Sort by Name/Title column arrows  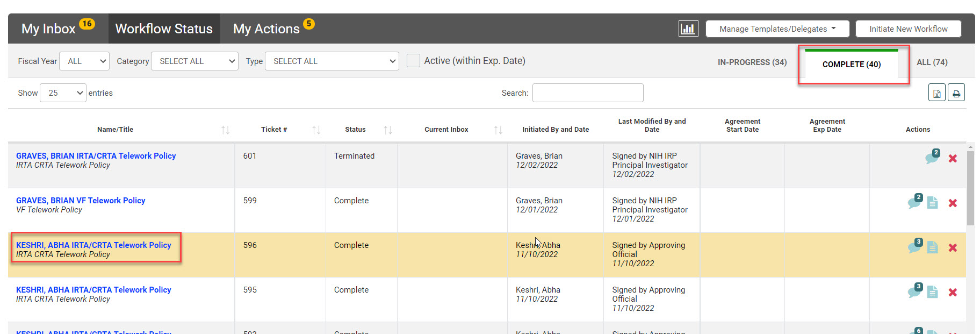(226, 130)
